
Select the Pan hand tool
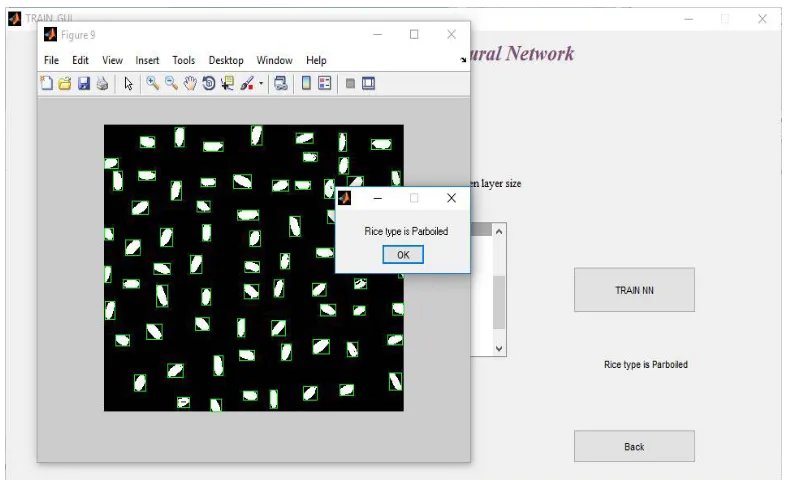(190, 83)
